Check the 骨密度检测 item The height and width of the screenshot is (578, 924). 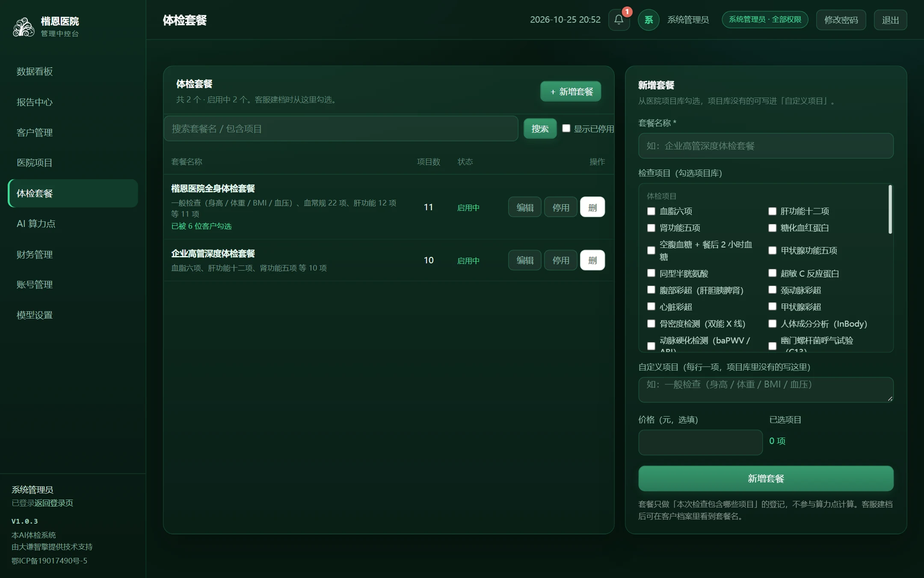point(651,324)
